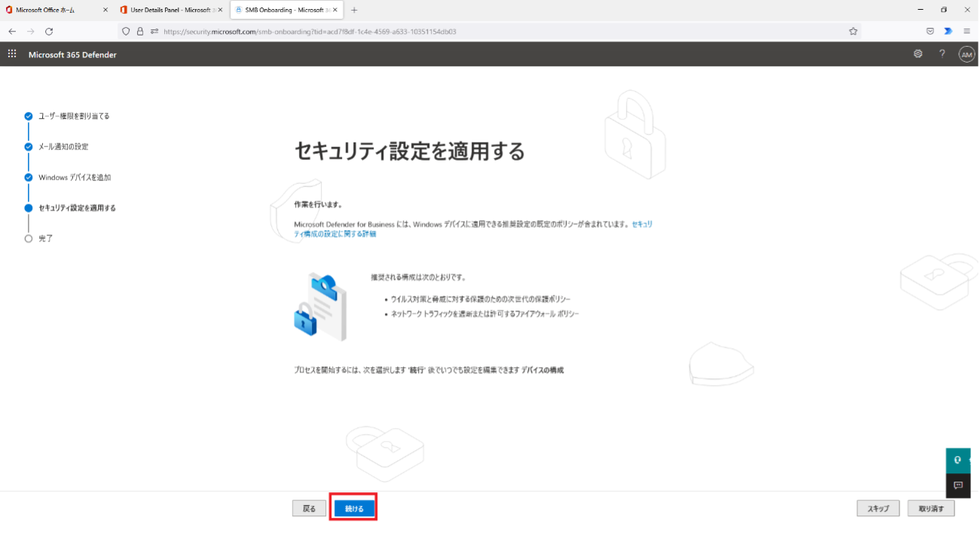Open the app launcher waffle icon
Viewport: 980px width, 548px height.
(x=12, y=54)
